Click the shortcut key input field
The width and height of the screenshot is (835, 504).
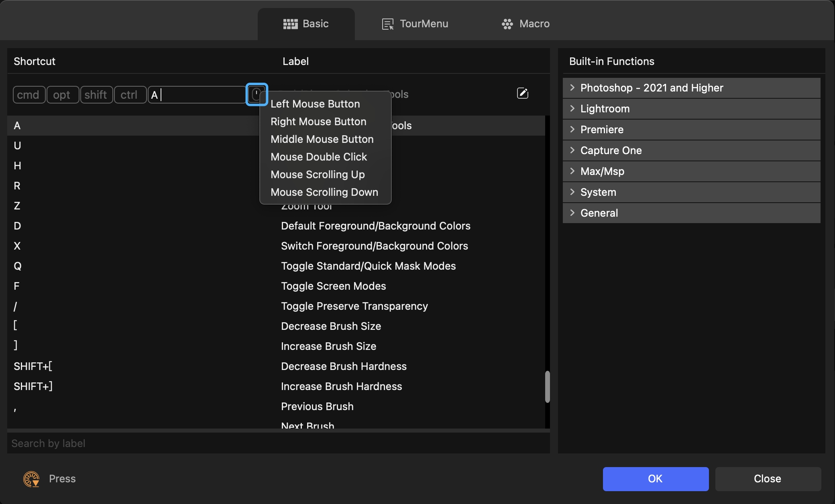coord(197,95)
